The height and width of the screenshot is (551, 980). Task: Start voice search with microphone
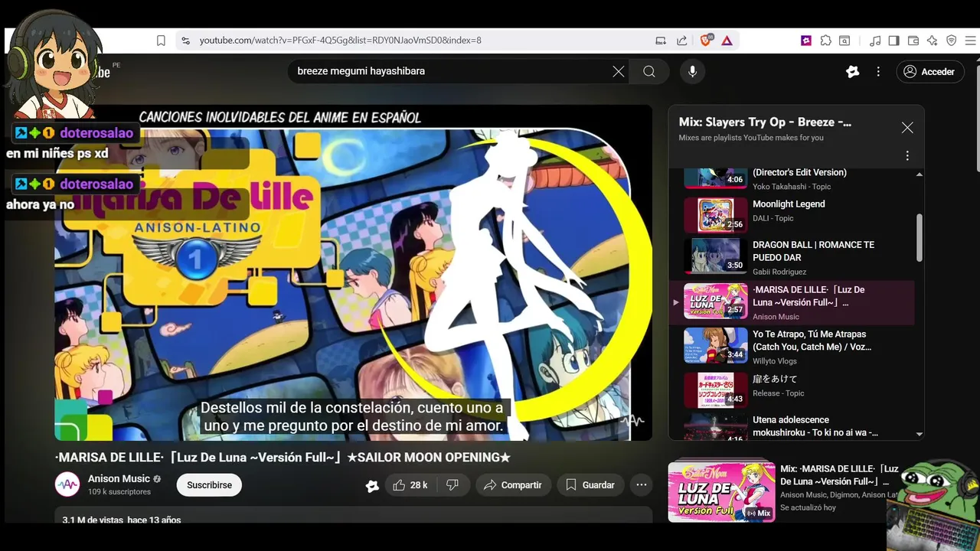coord(692,71)
